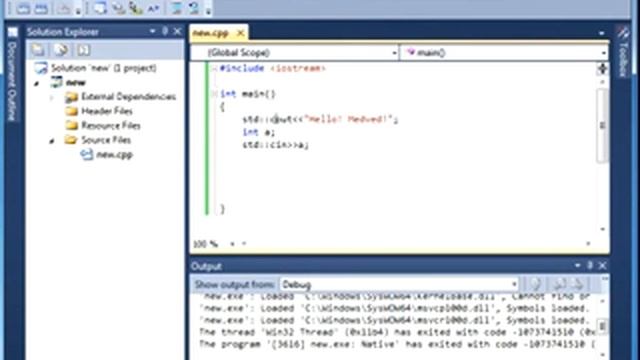Click the 'int main()' code line
The height and width of the screenshot is (360, 640).
[x=248, y=94]
